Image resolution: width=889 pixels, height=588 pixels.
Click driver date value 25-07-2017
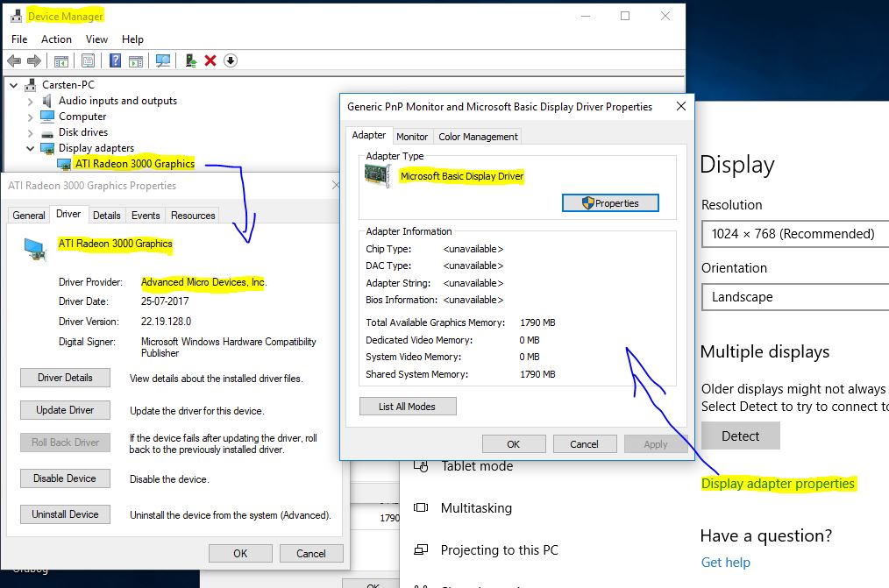click(165, 301)
